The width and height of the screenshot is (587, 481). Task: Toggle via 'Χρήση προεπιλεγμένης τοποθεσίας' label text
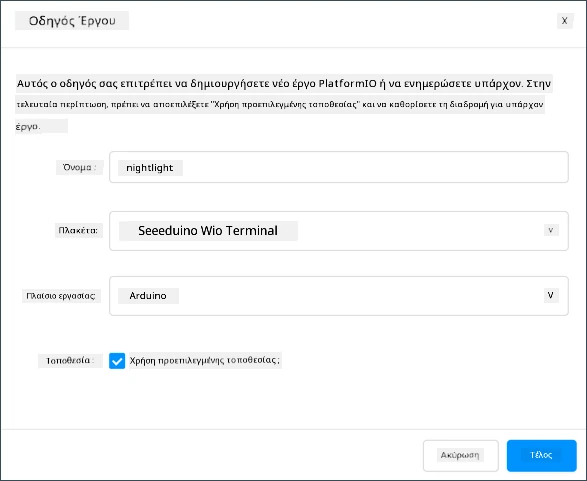point(204,360)
